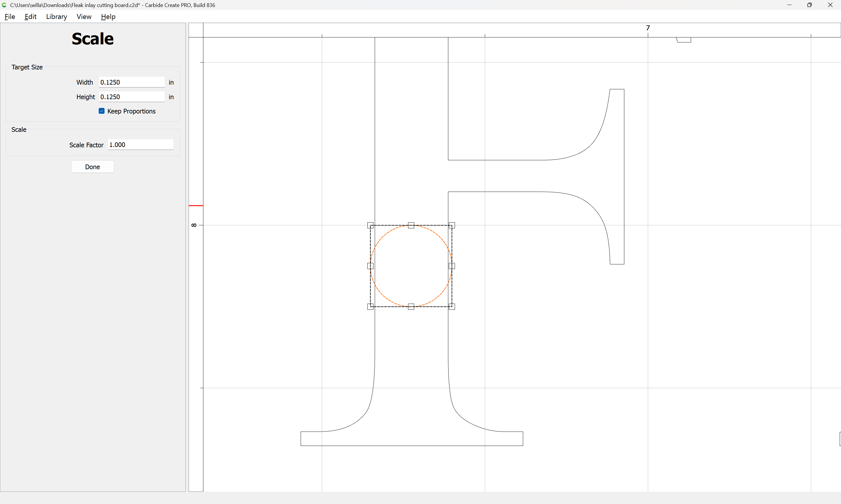Open the Library menu
The width and height of the screenshot is (841, 504).
[56, 17]
